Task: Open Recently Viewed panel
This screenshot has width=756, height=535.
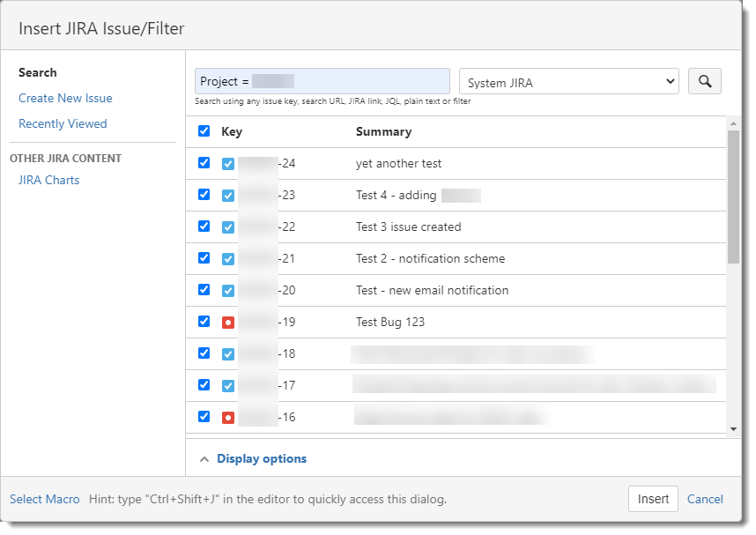Action: [x=63, y=123]
